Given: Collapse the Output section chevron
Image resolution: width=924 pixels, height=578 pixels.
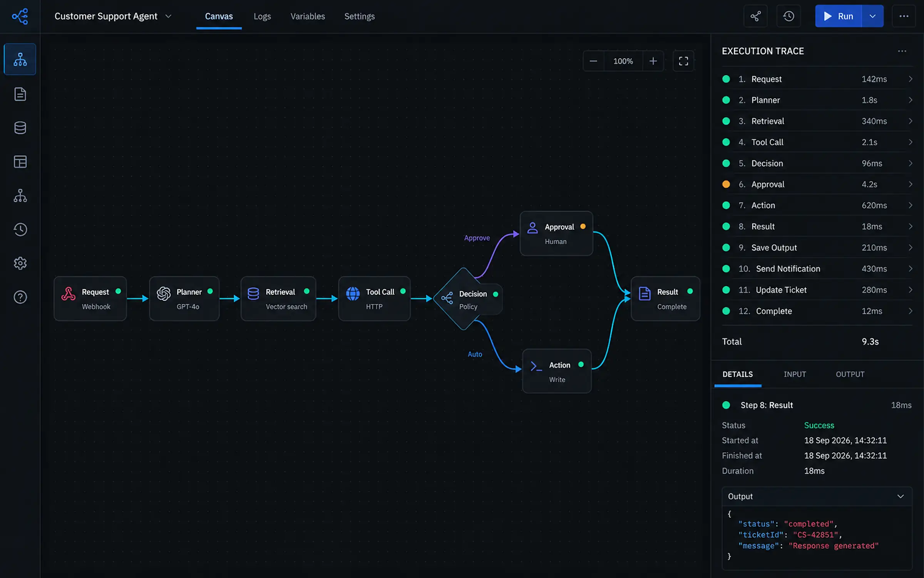Looking at the screenshot, I should coord(901,496).
